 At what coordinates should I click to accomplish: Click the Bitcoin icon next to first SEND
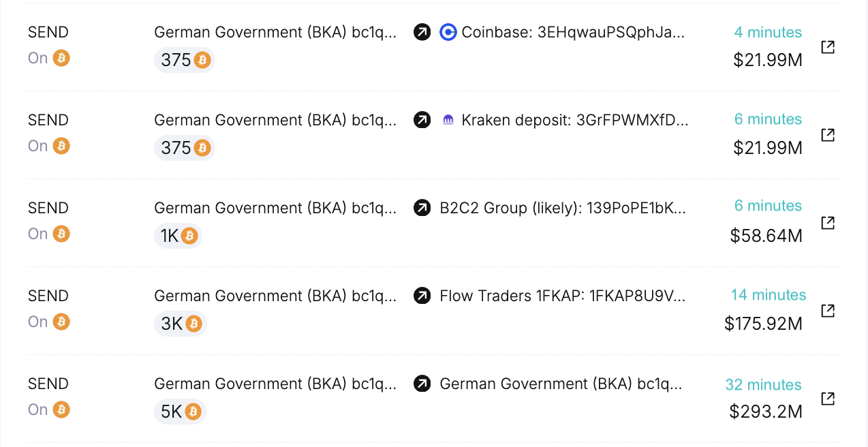pos(61,58)
